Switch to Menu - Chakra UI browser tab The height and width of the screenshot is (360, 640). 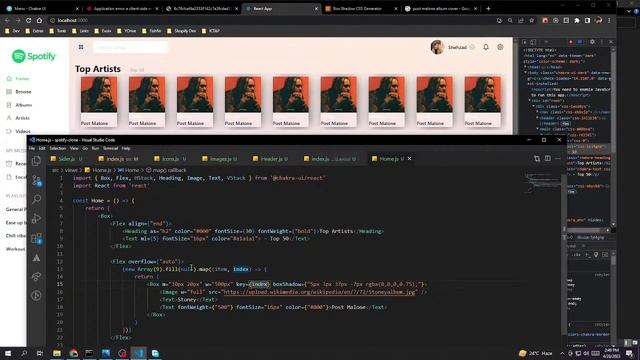click(x=41, y=9)
